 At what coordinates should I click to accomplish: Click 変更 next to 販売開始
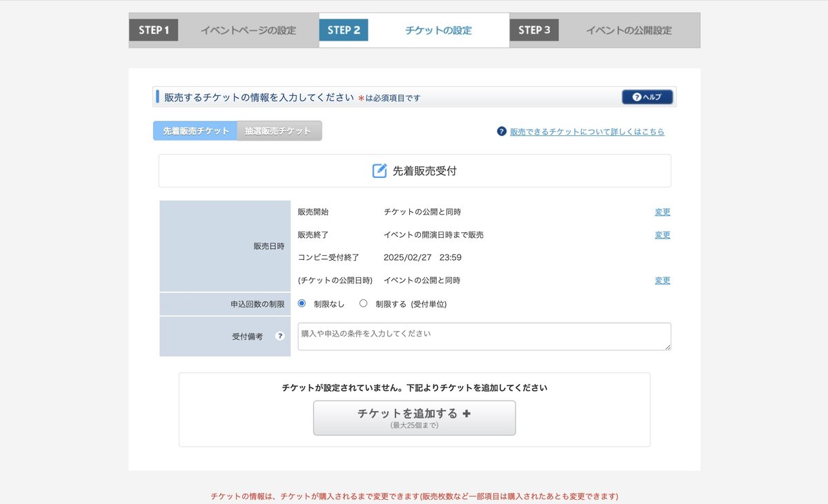click(662, 212)
